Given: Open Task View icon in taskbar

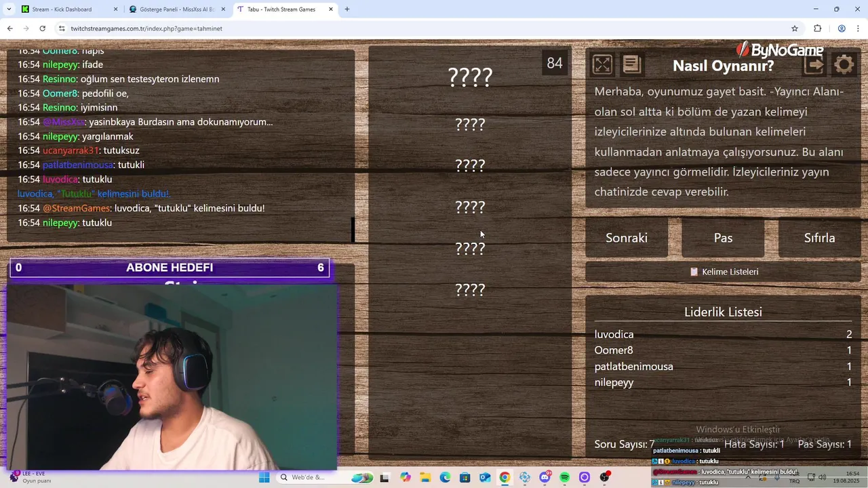Looking at the screenshot, I should pos(384,478).
